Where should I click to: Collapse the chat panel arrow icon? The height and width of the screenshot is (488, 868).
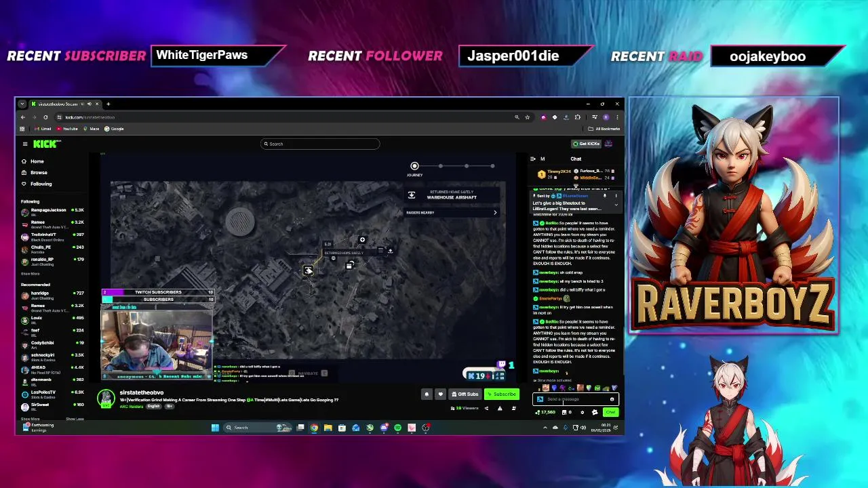(x=533, y=159)
